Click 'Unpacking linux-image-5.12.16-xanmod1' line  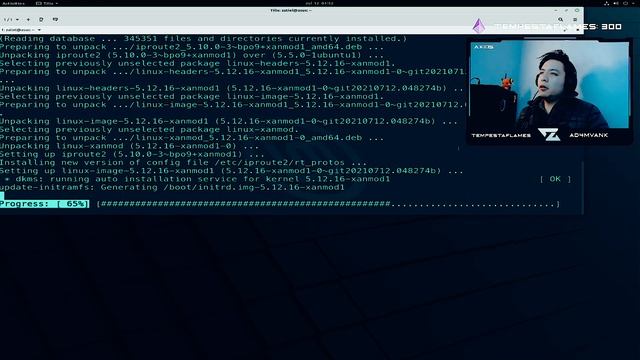(x=229, y=121)
